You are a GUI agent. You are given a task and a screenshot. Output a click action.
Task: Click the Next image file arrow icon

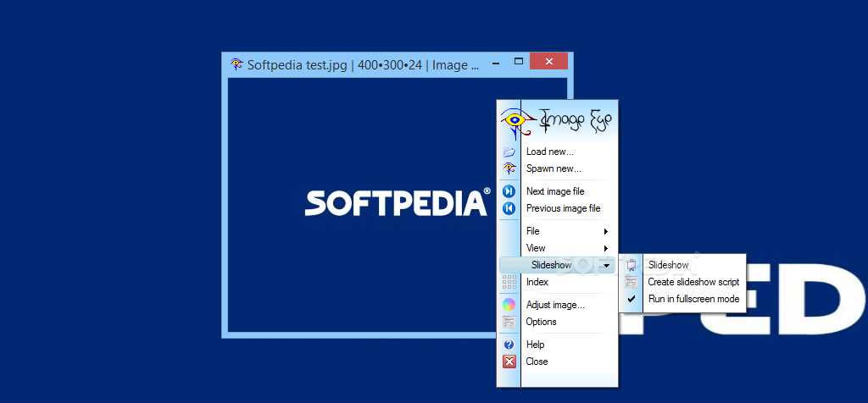pyautogui.click(x=509, y=191)
